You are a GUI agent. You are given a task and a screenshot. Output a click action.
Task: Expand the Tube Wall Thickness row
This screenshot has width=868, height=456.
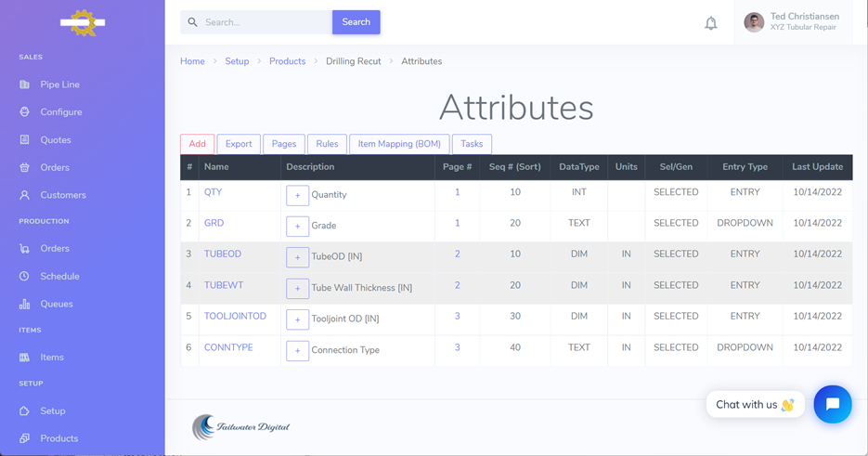pos(297,288)
